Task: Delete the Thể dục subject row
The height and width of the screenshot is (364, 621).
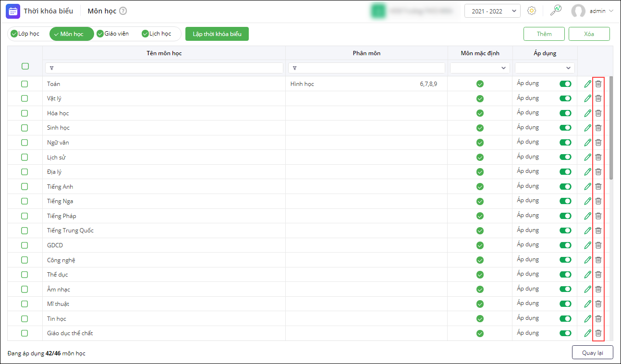Action: [x=598, y=275]
